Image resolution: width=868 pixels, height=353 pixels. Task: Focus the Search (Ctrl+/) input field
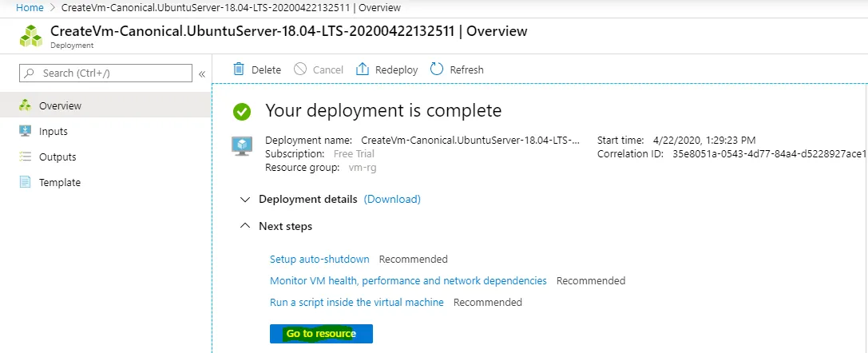click(105, 73)
